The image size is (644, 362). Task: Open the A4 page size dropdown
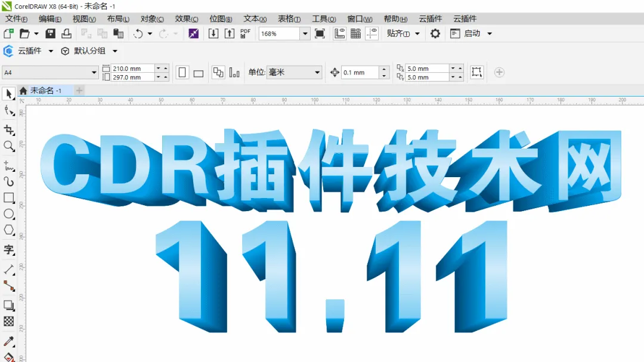click(94, 73)
